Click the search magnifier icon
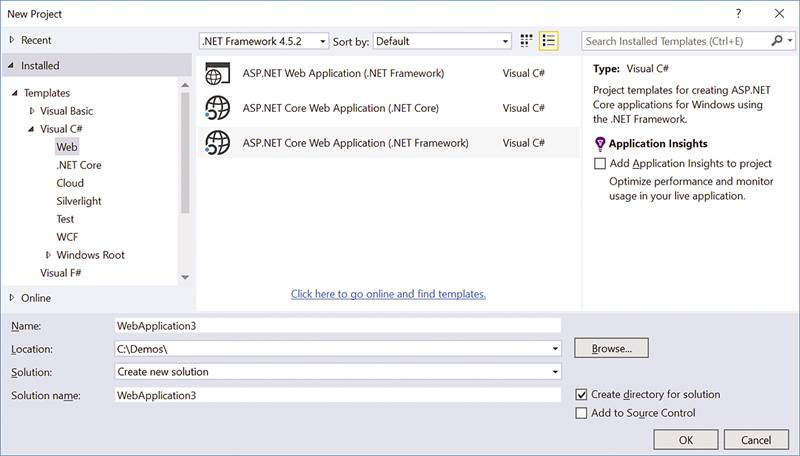This screenshot has width=800, height=456. click(x=778, y=41)
